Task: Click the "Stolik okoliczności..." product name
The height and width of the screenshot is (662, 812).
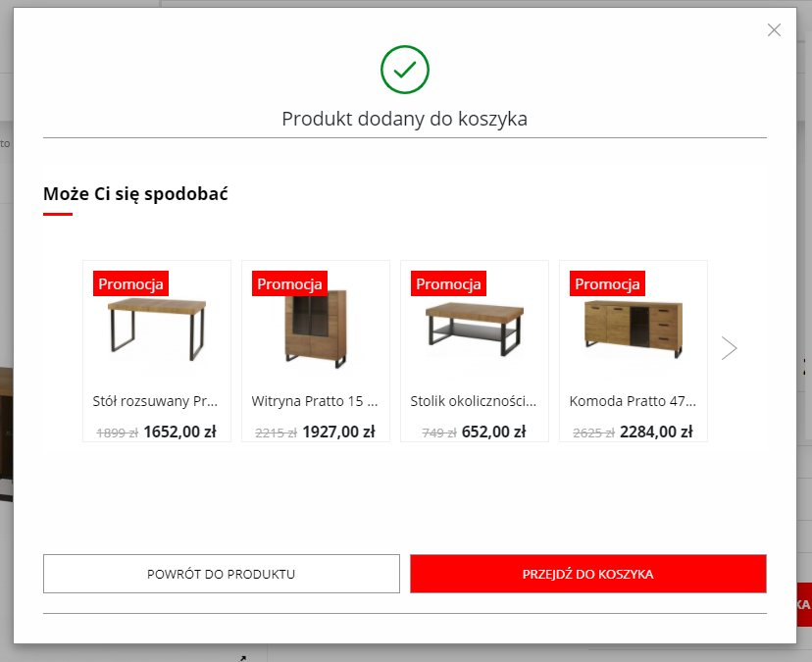Action: point(475,401)
